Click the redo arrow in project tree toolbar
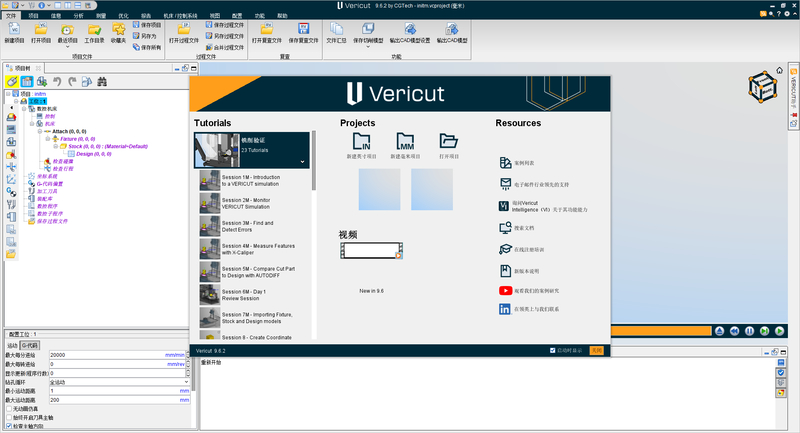This screenshot has width=800, height=433. (x=72, y=82)
